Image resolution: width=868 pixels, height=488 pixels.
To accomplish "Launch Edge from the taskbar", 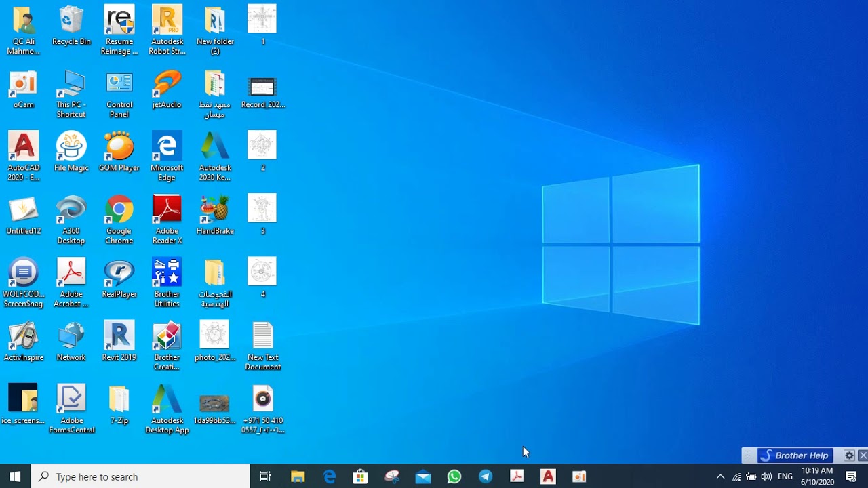I will point(330,476).
